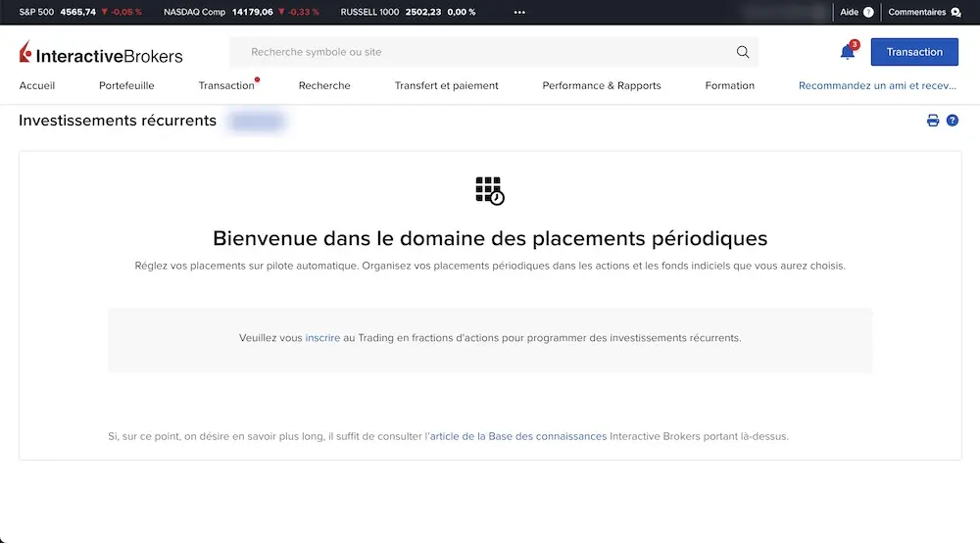This screenshot has height=543, width=980.
Task: Click the Bienvenue placements périodiques heading
Action: pyautogui.click(x=490, y=238)
